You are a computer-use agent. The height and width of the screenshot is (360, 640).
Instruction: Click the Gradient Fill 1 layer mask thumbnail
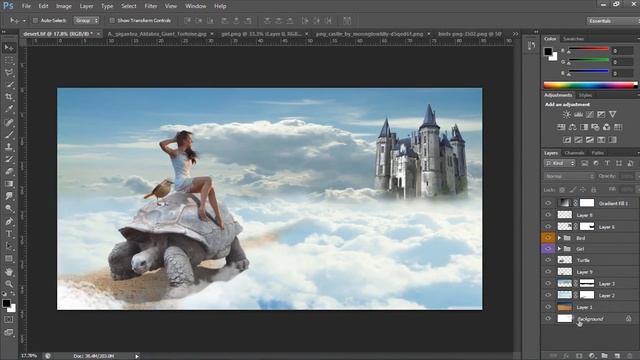[x=587, y=203]
